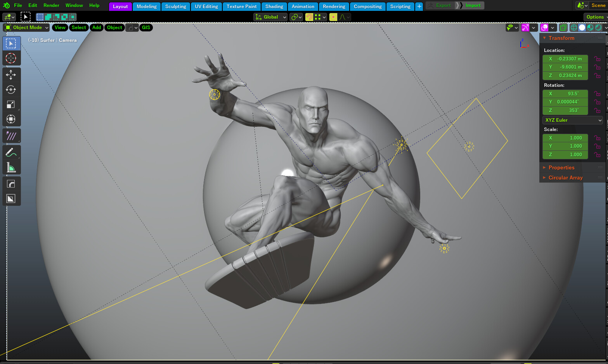Activate the Move tool

[11, 75]
